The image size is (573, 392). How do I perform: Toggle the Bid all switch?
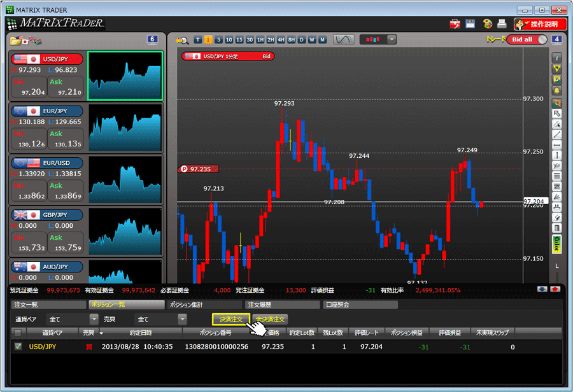(x=527, y=39)
